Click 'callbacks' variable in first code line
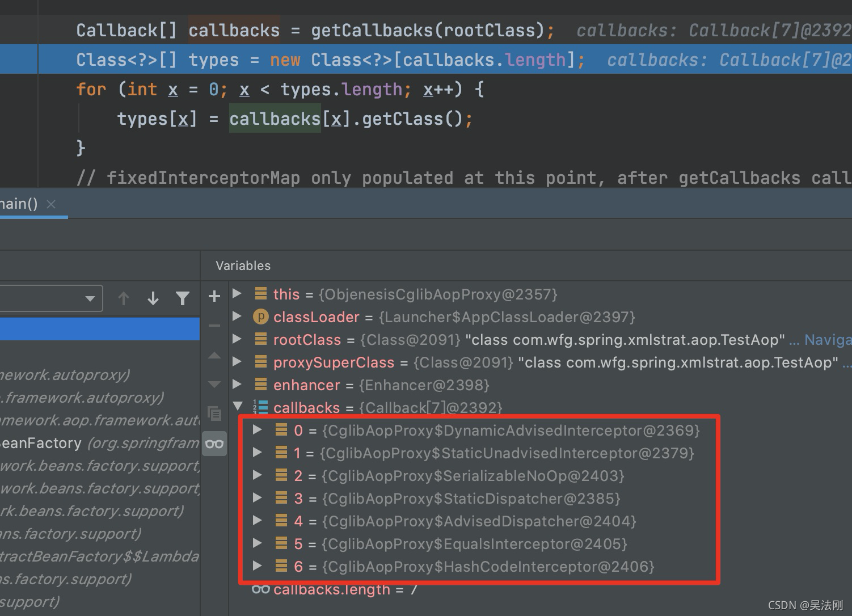Viewport: 852px width, 616px height. point(234,30)
